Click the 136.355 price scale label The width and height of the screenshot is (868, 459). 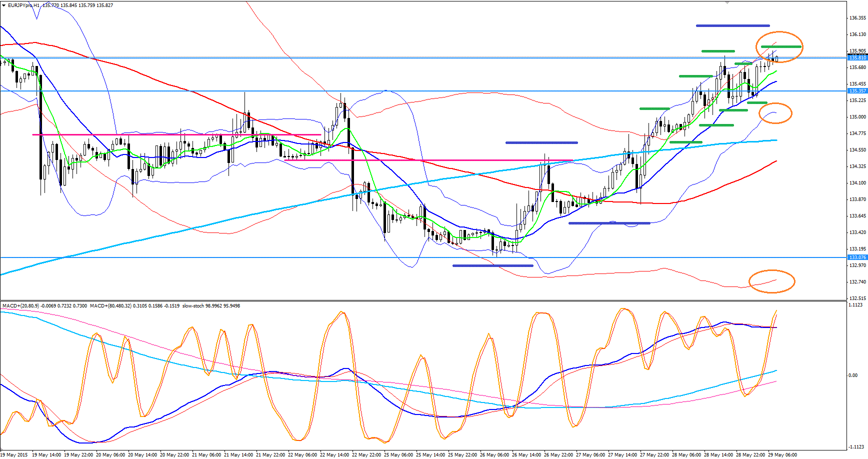pos(857,18)
